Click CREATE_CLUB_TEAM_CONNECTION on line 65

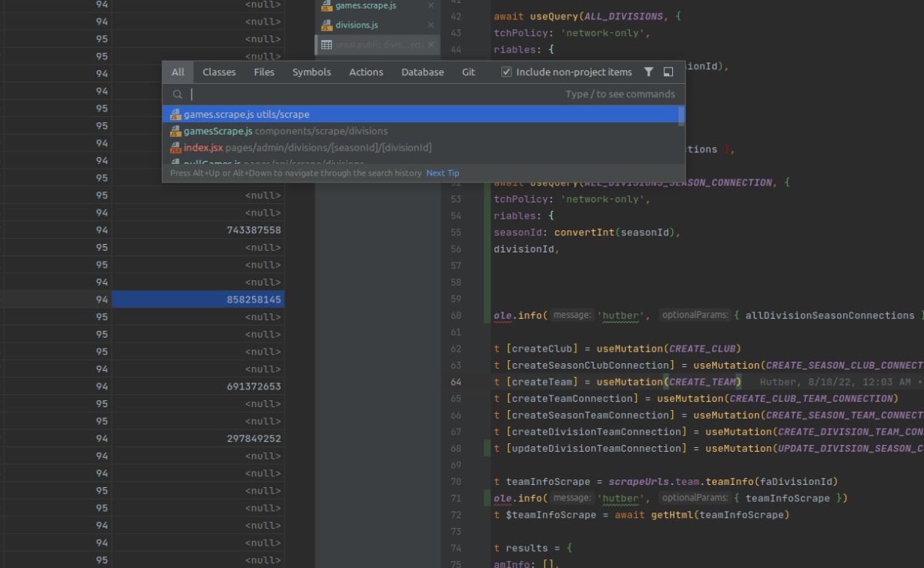pyautogui.click(x=811, y=399)
